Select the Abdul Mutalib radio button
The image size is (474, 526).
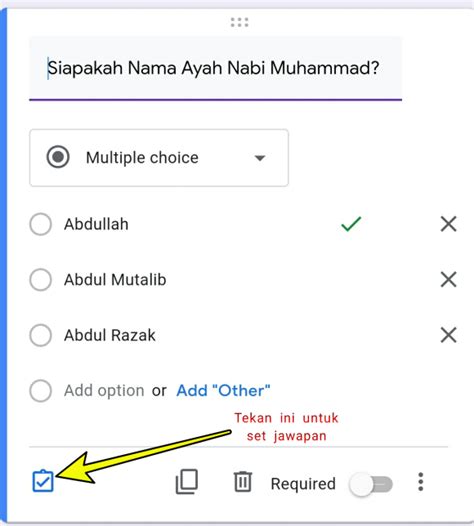tap(41, 279)
